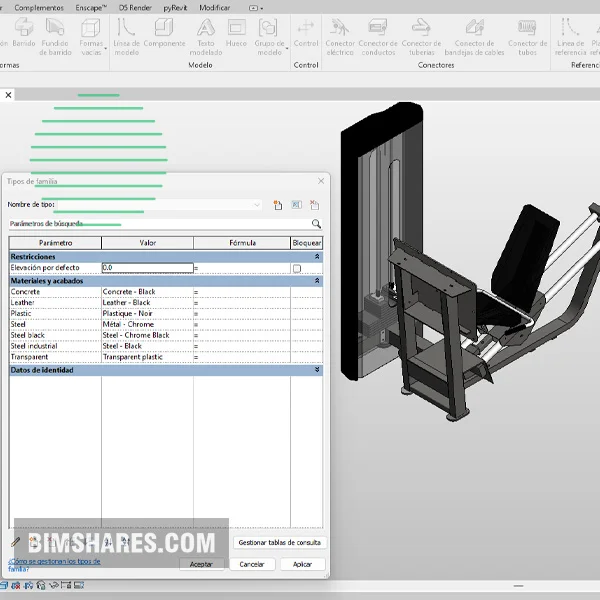The image size is (600, 600).
Task: Click the Cancelar button
Action: (x=252, y=564)
